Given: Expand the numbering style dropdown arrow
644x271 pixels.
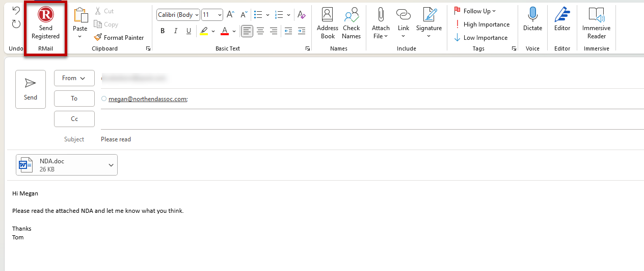Looking at the screenshot, I should point(289,15).
